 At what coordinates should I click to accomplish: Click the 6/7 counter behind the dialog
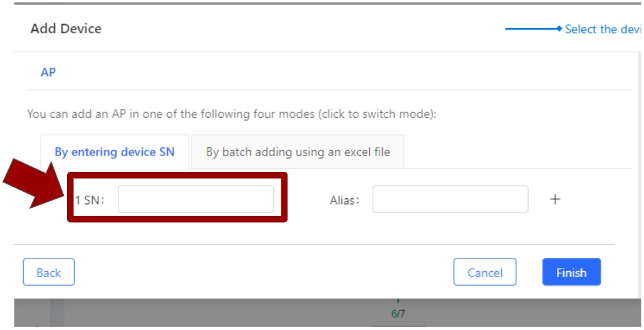pyautogui.click(x=398, y=314)
